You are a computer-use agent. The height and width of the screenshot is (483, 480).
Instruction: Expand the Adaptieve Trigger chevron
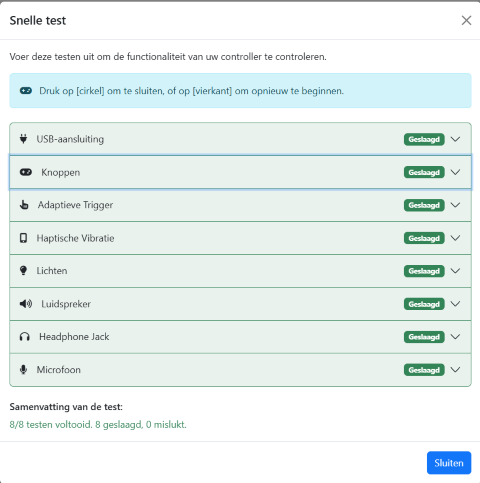(x=455, y=205)
